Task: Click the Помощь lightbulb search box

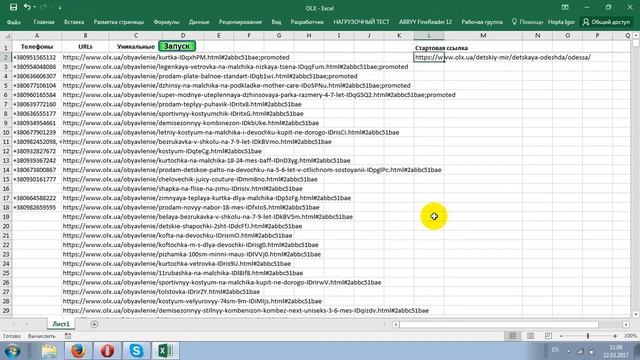Action: [x=527, y=22]
